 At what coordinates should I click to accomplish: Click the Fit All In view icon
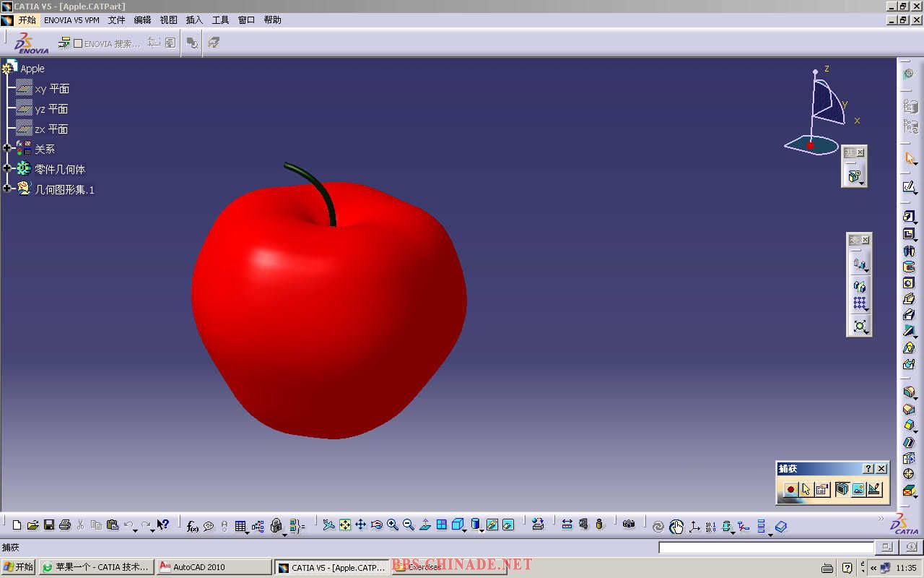tap(345, 525)
